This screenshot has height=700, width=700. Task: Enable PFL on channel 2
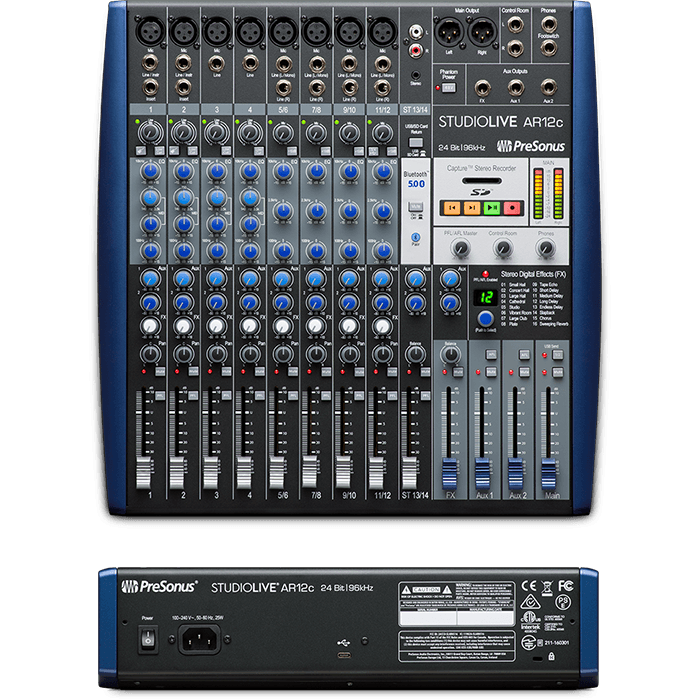pyautogui.click(x=193, y=396)
